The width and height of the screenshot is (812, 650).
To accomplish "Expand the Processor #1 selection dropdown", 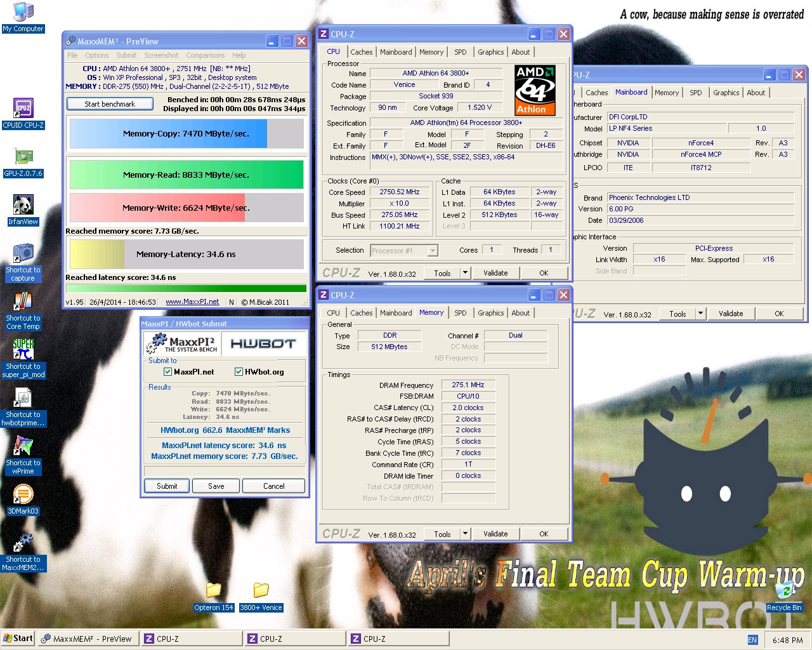I will (x=433, y=251).
